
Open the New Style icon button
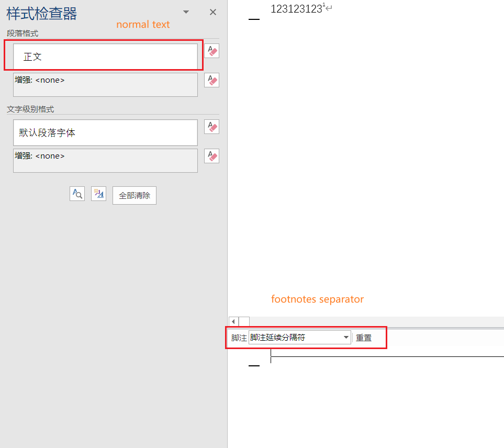[99, 194]
